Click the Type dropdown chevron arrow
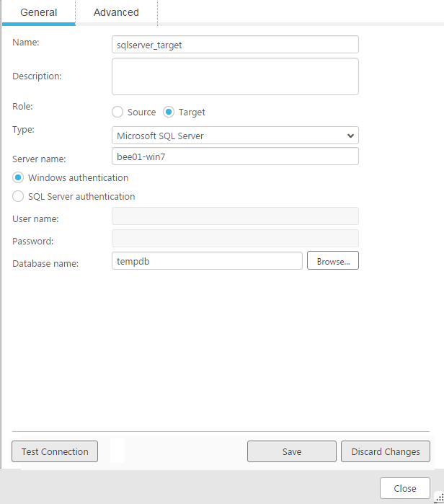Screen dimensions: 444x504 click(350, 136)
